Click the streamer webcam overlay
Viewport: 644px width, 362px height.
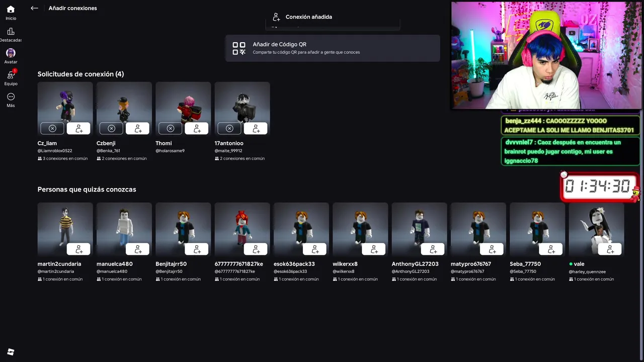pyautogui.click(x=546, y=55)
